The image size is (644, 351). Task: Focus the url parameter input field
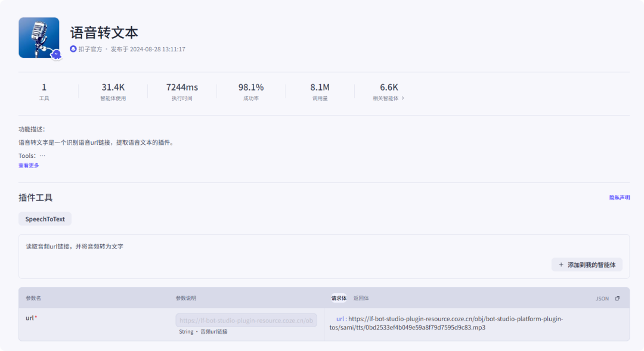click(246, 320)
